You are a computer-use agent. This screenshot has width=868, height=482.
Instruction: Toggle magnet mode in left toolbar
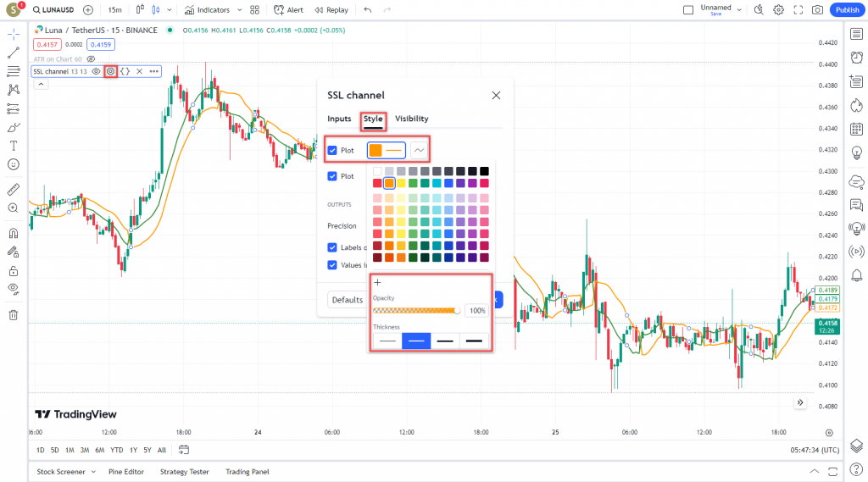(14, 233)
